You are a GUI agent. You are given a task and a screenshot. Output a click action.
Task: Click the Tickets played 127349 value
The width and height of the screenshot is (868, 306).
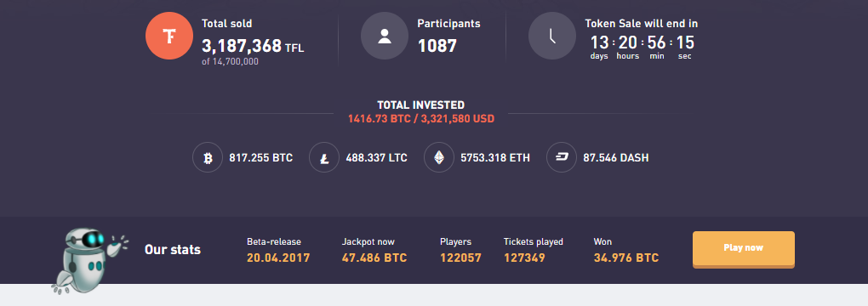[x=524, y=258]
